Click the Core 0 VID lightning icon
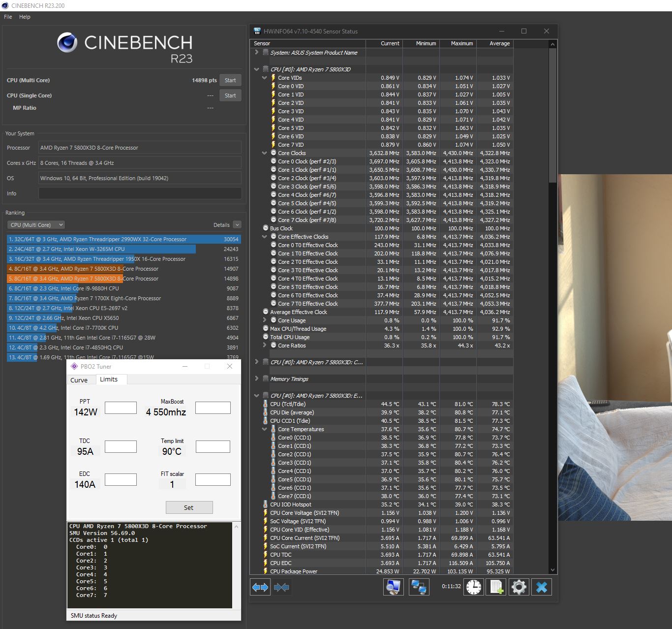Screen dimensions: 672x629 274,86
